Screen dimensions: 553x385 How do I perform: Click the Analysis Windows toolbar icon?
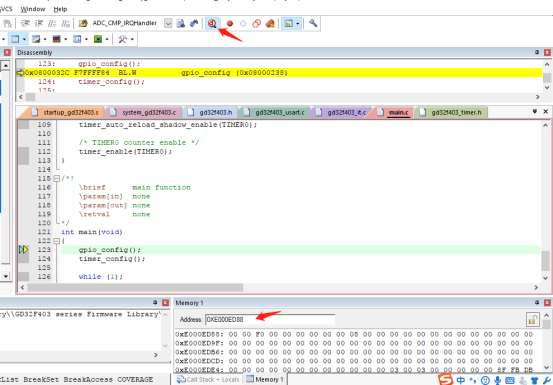(x=77, y=39)
